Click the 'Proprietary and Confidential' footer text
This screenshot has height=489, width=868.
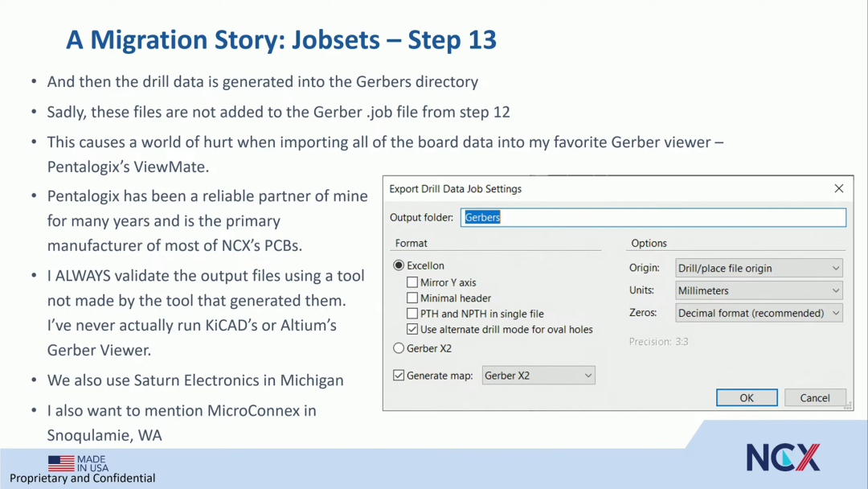coord(83,478)
